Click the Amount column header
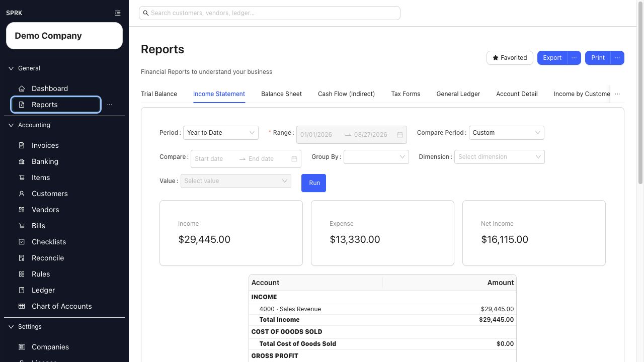644x362 pixels. pos(449,283)
